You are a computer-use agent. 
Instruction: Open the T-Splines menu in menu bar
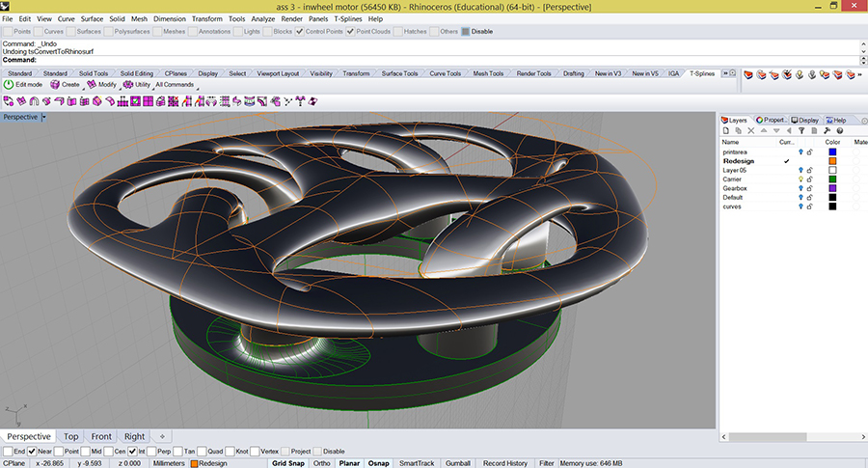[347, 18]
